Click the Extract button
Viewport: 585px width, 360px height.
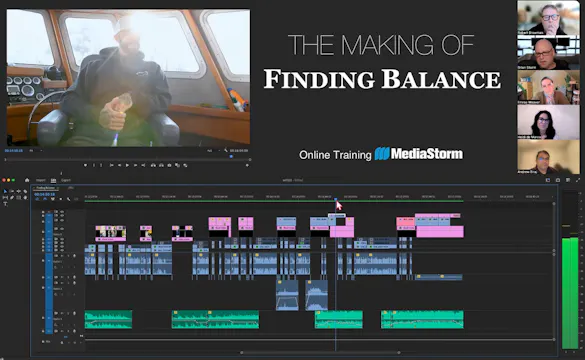click(161, 165)
